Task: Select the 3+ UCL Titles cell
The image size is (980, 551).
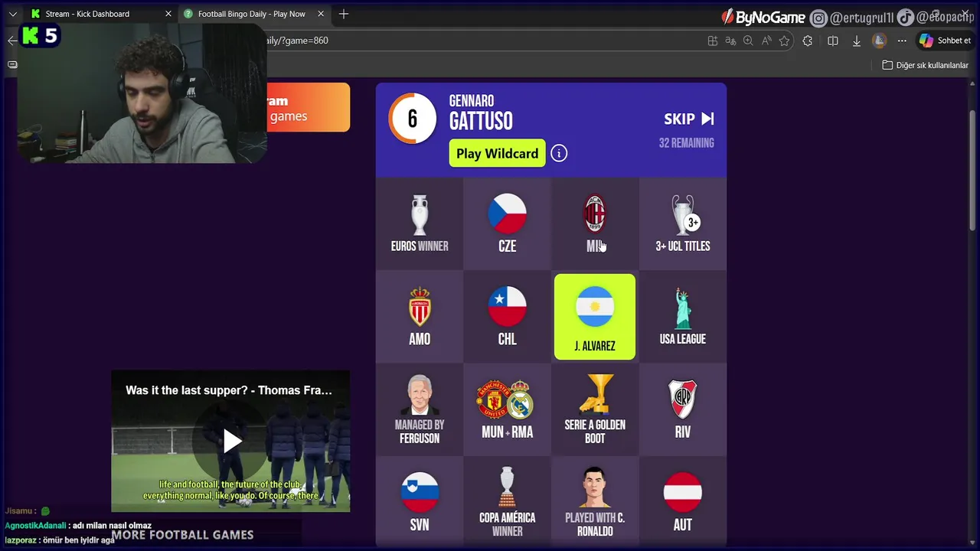Action: click(682, 224)
